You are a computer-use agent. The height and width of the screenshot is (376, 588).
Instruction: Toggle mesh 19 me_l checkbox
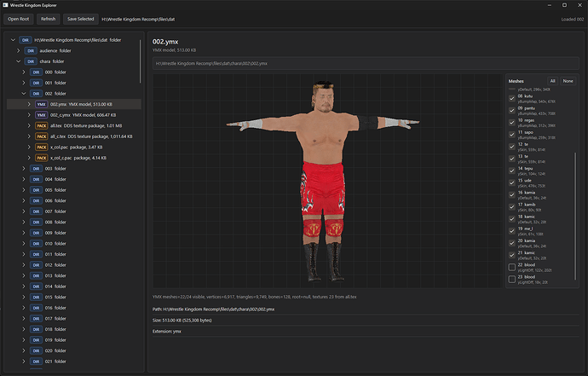512,231
